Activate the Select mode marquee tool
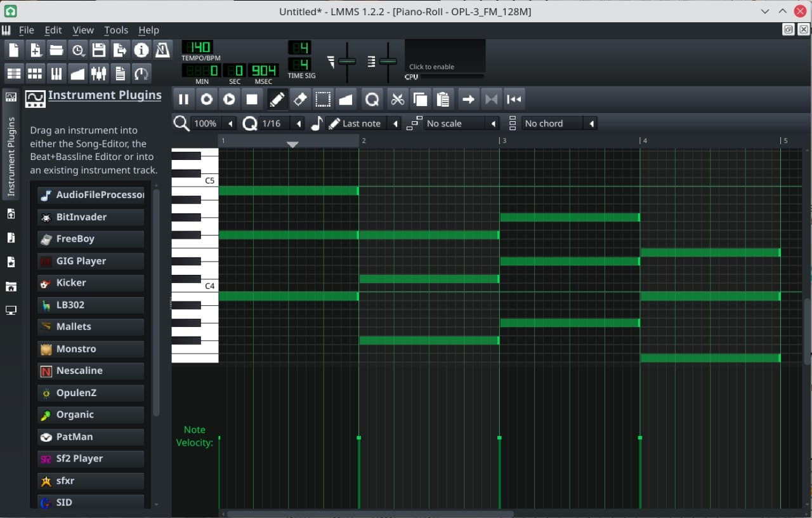Viewport: 812px width, 518px height. (x=323, y=99)
